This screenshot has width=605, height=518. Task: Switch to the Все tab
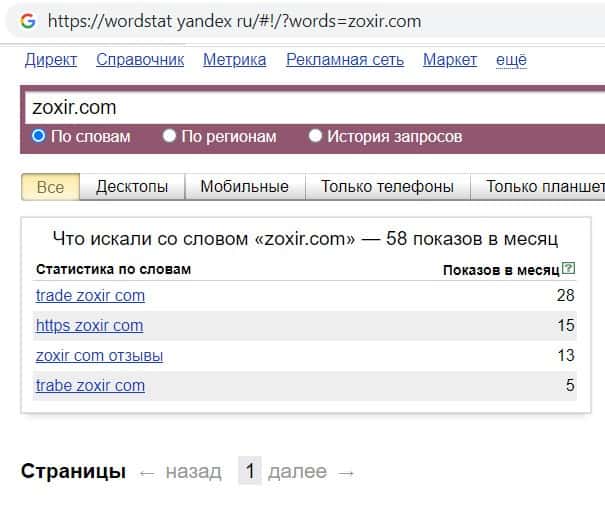point(51,187)
